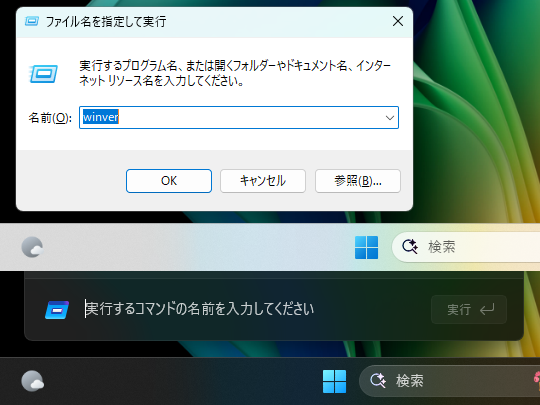Image resolution: width=540 pixels, height=405 pixels.
Task: Click the 実行するプログラム名 description text
Action: pyautogui.click(x=235, y=73)
